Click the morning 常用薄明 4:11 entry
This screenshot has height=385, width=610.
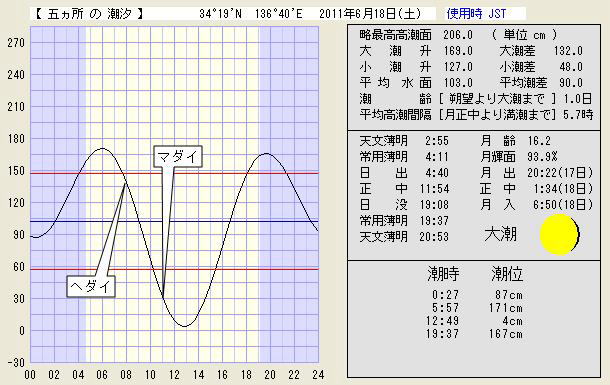point(404,157)
